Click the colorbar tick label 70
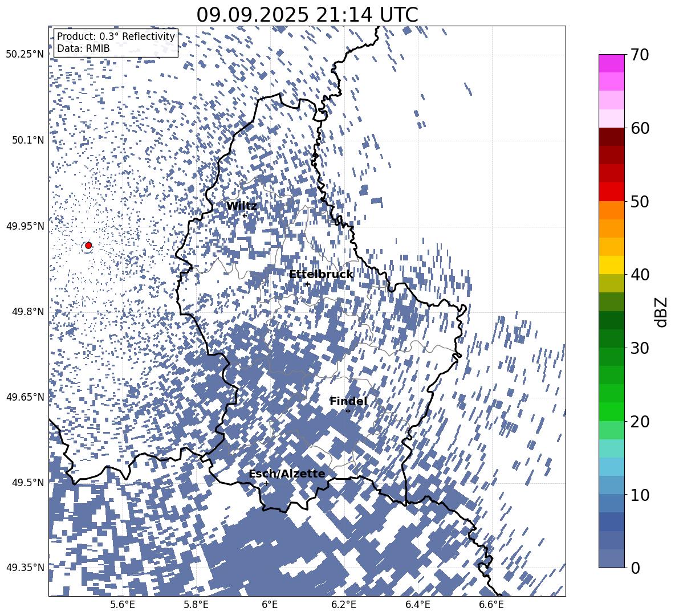 point(640,55)
